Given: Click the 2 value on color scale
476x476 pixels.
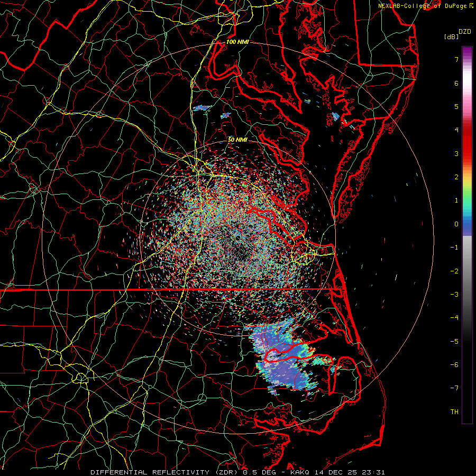Looking at the screenshot, I should click(x=456, y=177).
